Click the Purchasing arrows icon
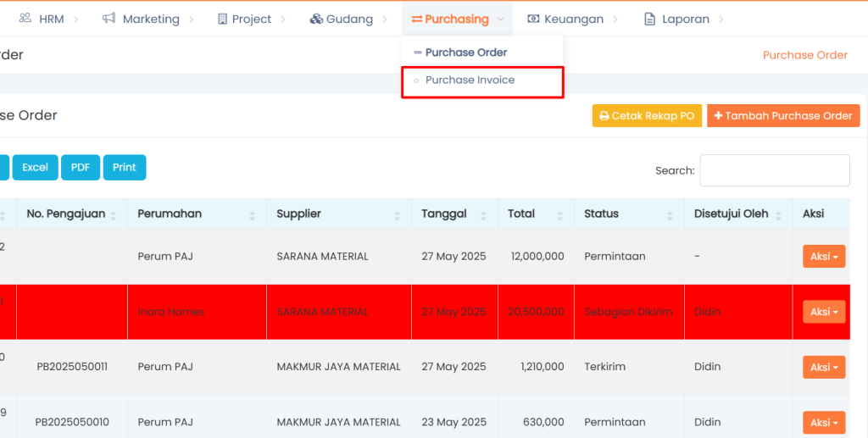 click(x=416, y=19)
